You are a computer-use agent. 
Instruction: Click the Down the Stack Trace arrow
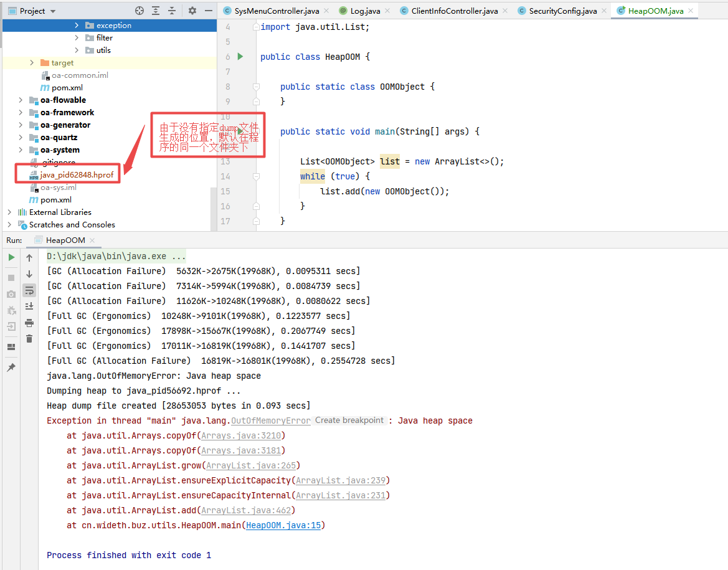(x=29, y=274)
